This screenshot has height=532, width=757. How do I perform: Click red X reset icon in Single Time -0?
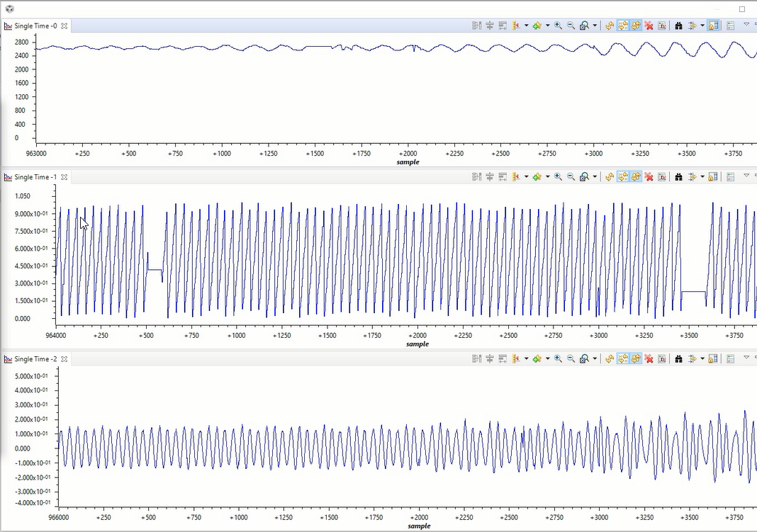pos(649,26)
